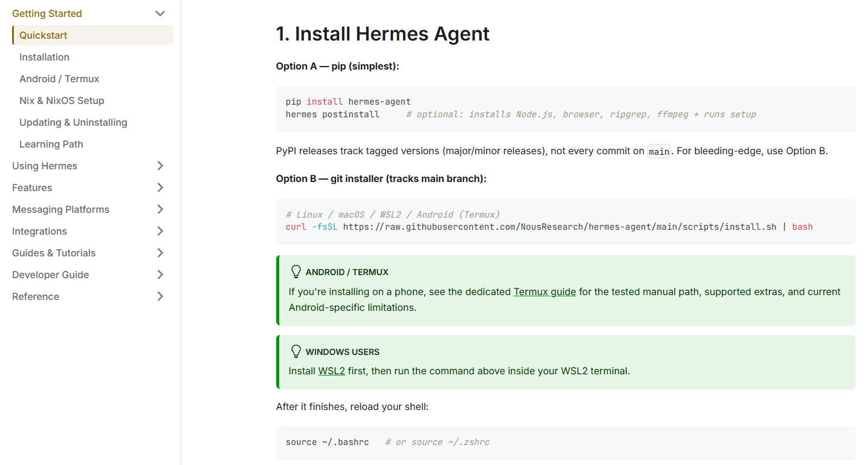Image resolution: width=868 pixels, height=465 pixels.
Task: Expand the Integrations chevron
Action: [x=160, y=231]
